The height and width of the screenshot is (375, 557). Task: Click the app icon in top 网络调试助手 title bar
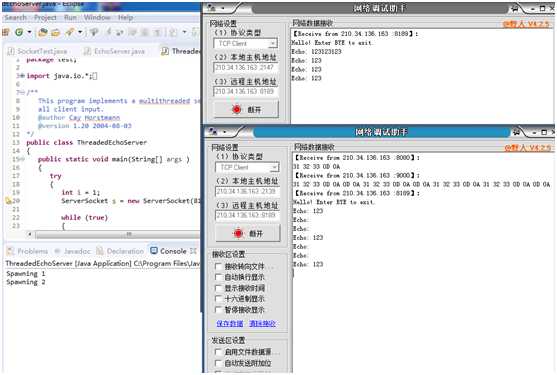(x=212, y=8)
